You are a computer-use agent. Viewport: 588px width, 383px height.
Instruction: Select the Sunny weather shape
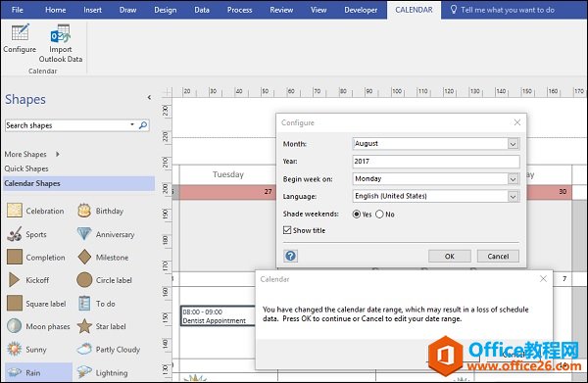pos(15,350)
